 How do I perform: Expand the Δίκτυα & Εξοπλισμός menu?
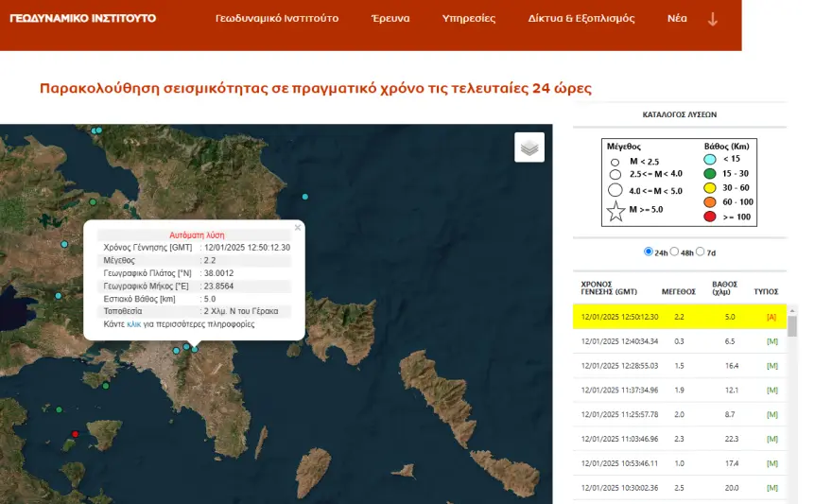pos(581,19)
